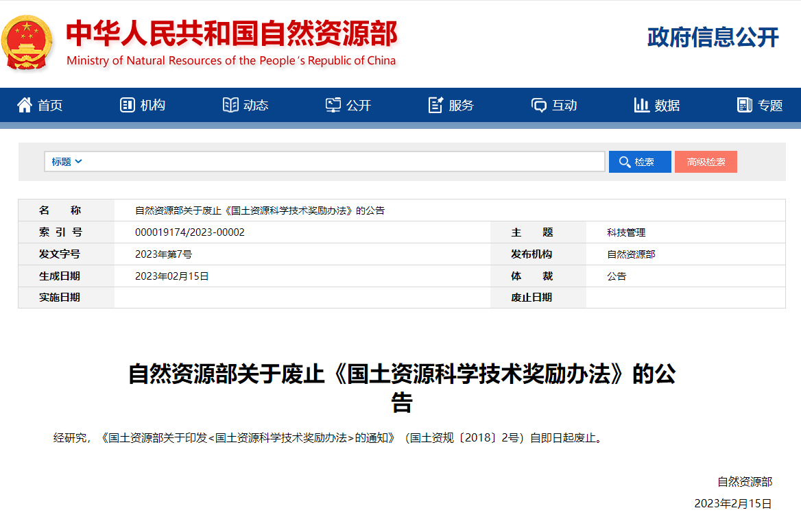Click the 政府信息公开 header link
This screenshot has height=532, width=801.
click(x=713, y=37)
